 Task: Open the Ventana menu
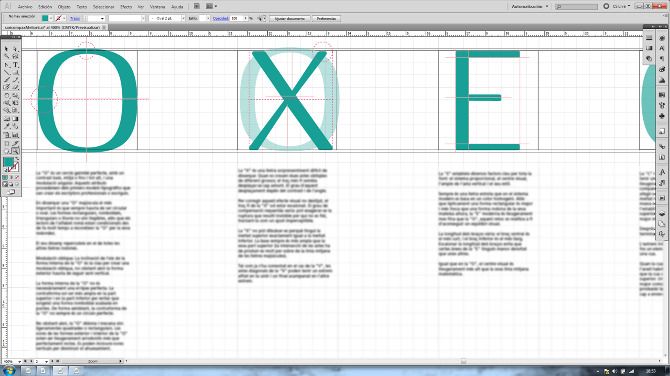click(157, 7)
